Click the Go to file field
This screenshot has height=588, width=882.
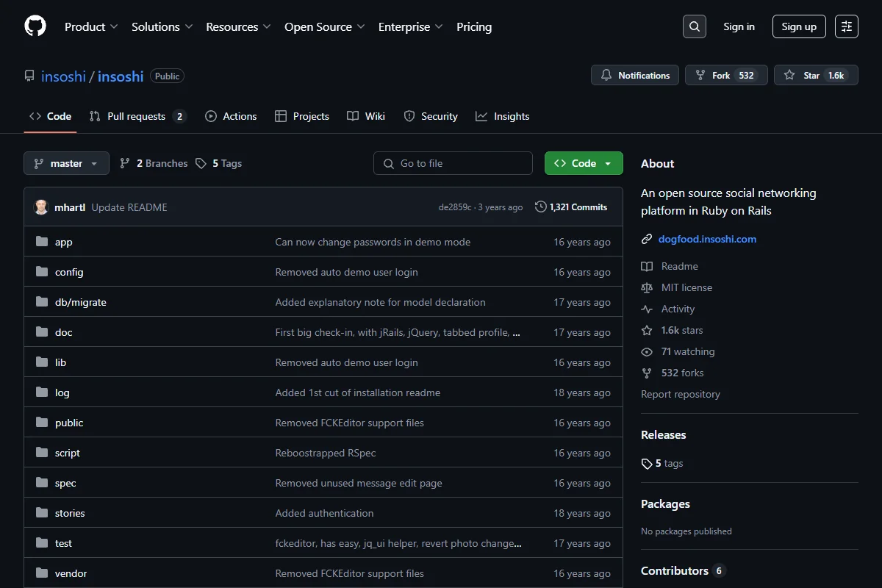[453, 163]
